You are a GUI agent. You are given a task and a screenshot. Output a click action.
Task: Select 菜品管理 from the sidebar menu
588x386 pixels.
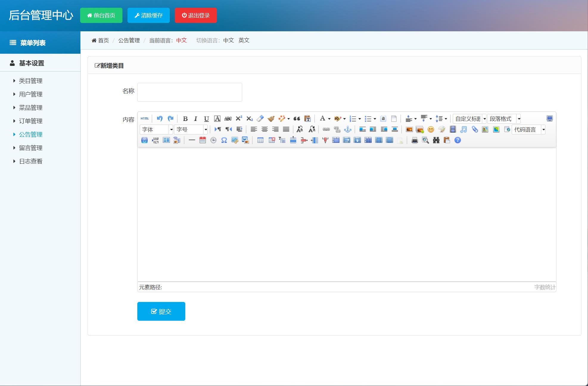(31, 108)
